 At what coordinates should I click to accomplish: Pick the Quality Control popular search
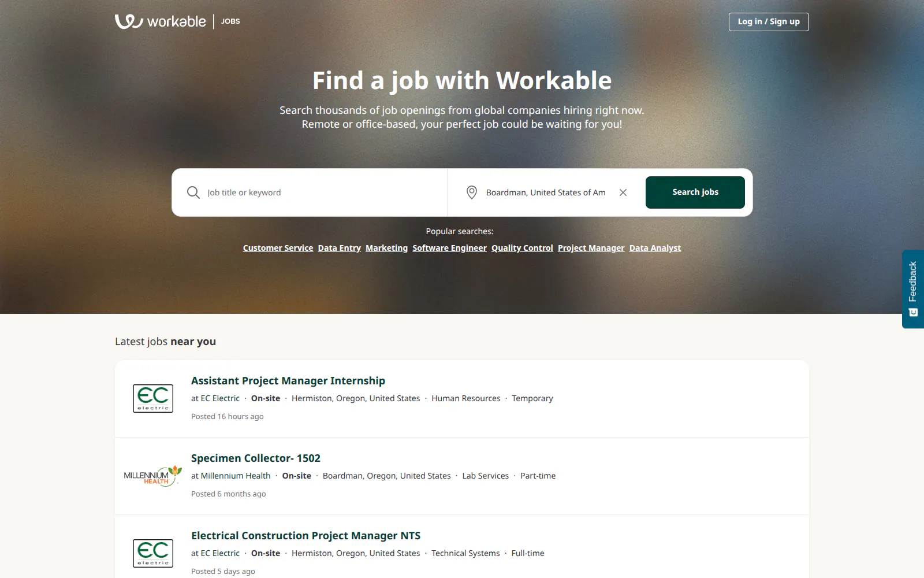click(522, 248)
